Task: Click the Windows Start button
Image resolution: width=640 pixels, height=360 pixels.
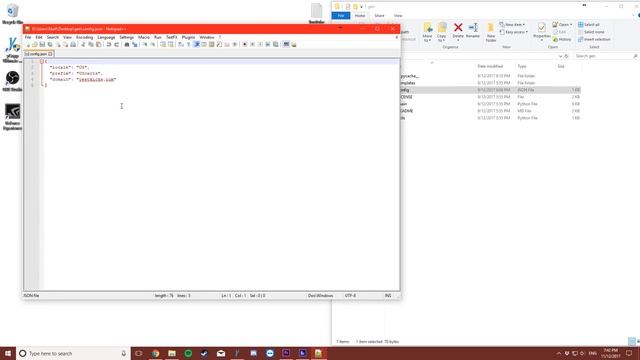Action: pyautogui.click(x=8, y=353)
